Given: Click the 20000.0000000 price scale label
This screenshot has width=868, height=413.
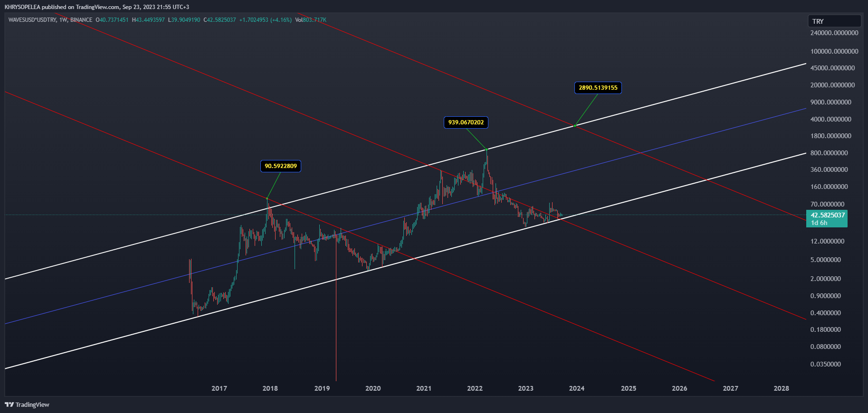Looking at the screenshot, I should [833, 85].
